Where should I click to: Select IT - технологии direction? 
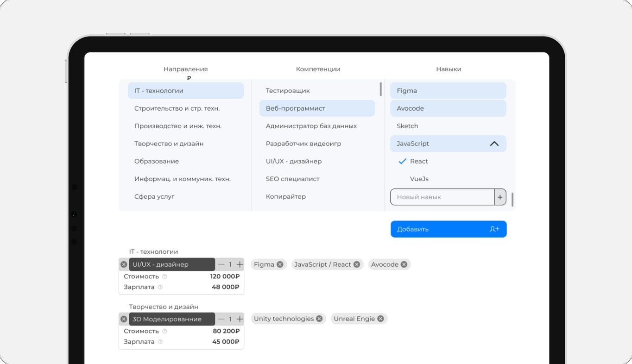186,91
